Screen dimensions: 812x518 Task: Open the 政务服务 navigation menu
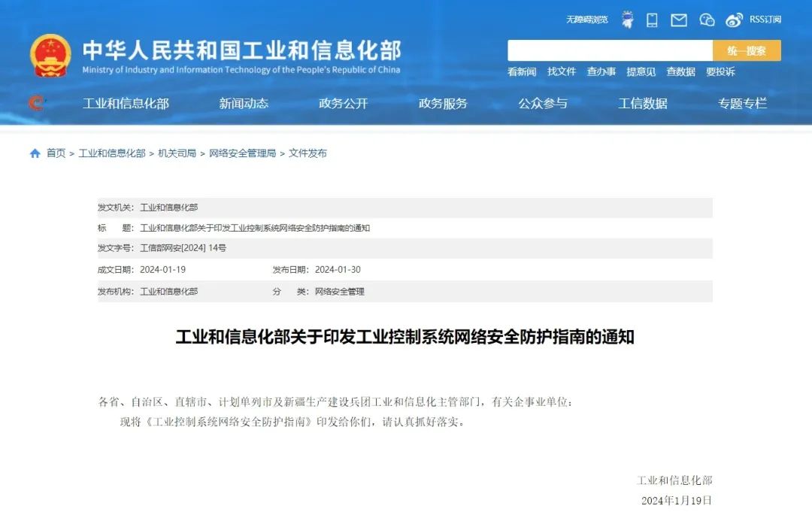(444, 104)
